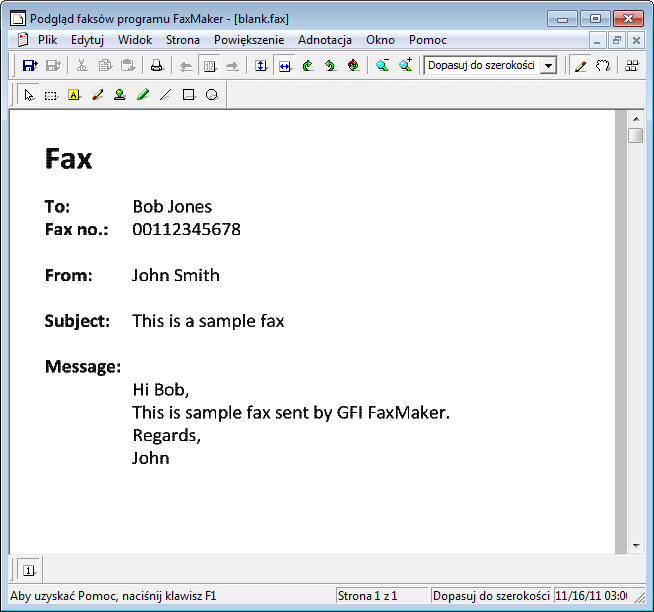Rotate page clockwise green arrow
This screenshot has width=654, height=612.
(307, 65)
